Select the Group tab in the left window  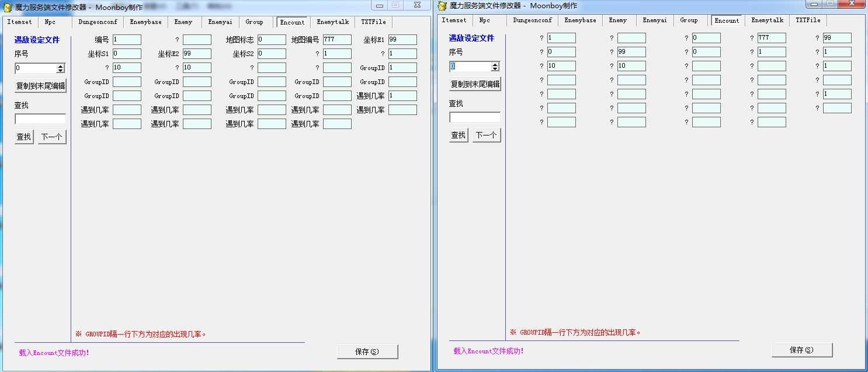[x=255, y=22]
